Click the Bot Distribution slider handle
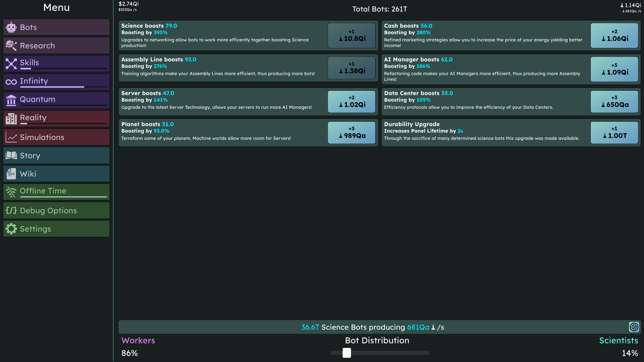The height and width of the screenshot is (362, 644). (x=346, y=353)
